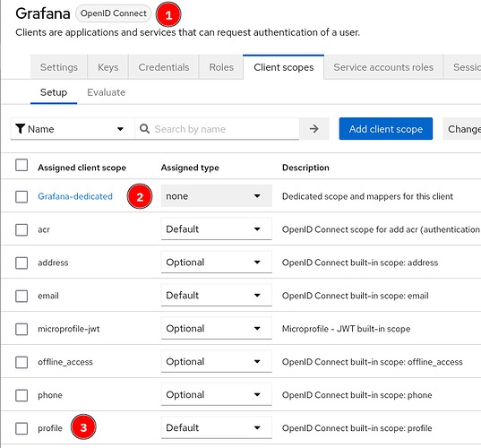Open the Grafana-dedicated scope link
The width and height of the screenshot is (481, 448).
pyautogui.click(x=75, y=196)
